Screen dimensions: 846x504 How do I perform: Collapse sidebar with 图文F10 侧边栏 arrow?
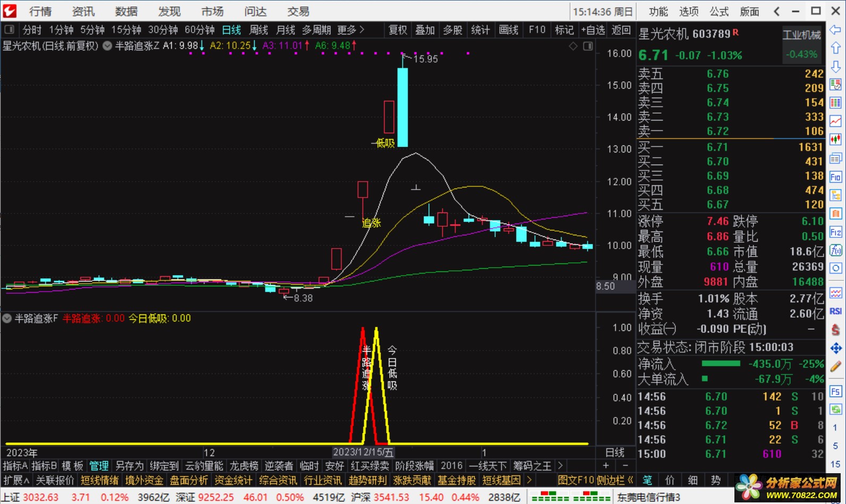[x=631, y=480]
